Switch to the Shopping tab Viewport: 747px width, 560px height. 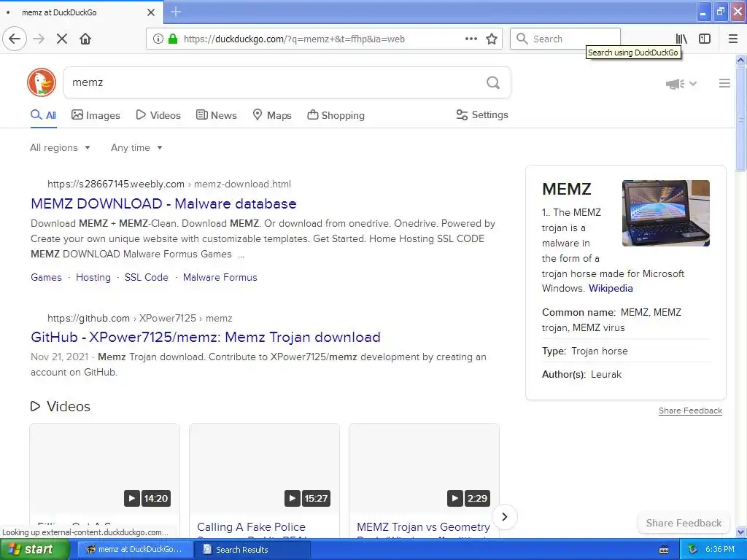click(336, 115)
